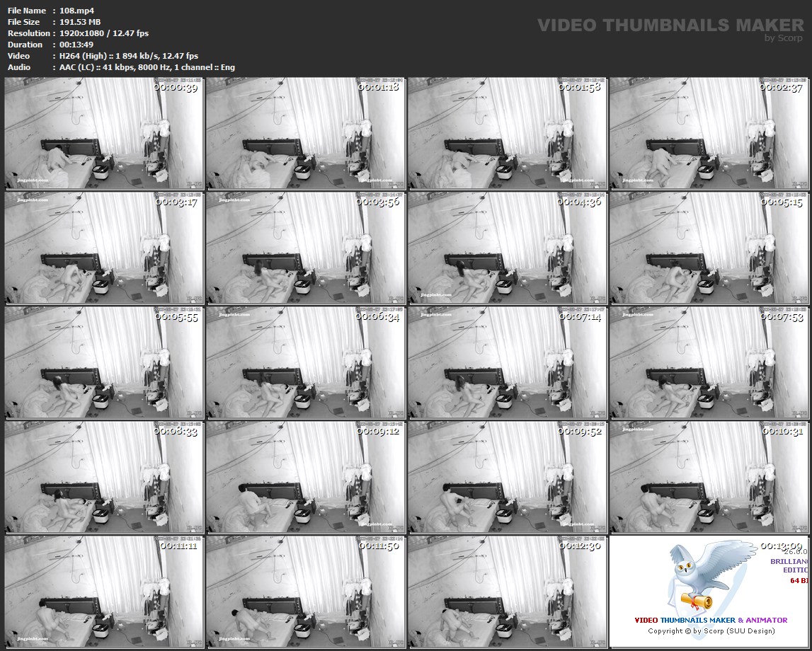Image resolution: width=812 pixels, height=651 pixels.
Task: Open the thumbnail stamped 00:03:17
Action: click(104, 248)
